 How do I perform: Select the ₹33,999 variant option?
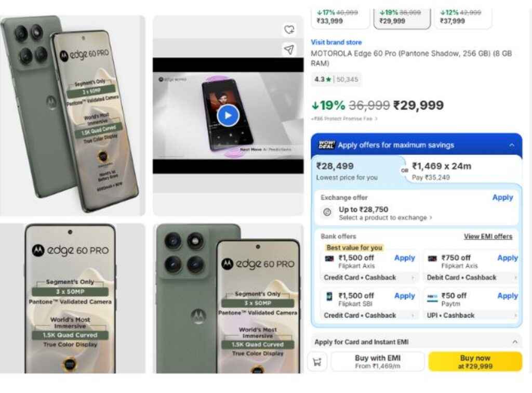pyautogui.click(x=340, y=18)
